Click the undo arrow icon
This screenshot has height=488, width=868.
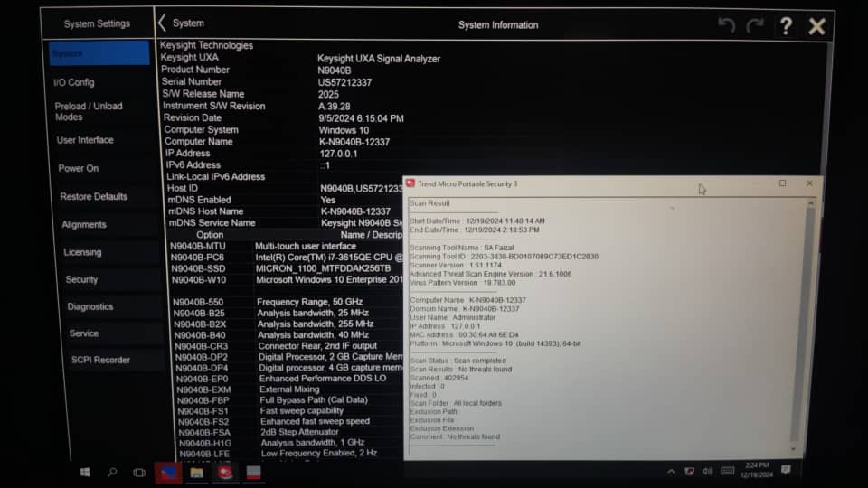[x=726, y=25]
